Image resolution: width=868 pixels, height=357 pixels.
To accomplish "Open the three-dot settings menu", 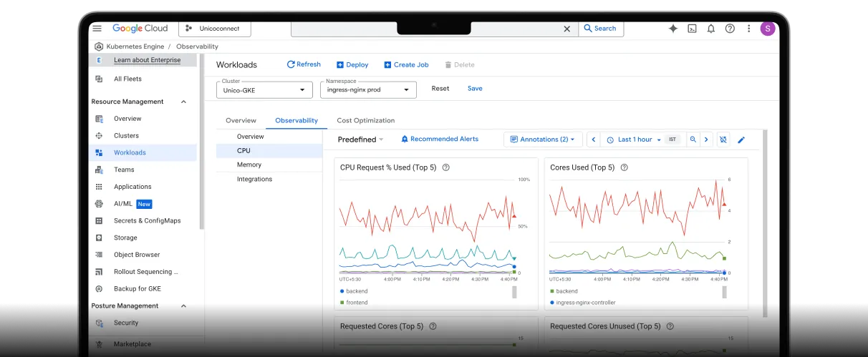I will tap(749, 29).
